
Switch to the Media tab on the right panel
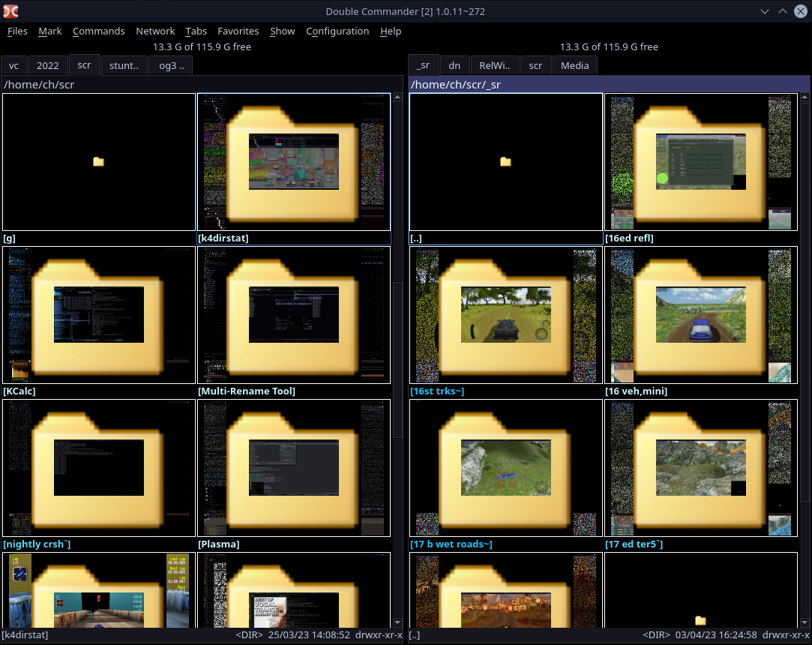[x=574, y=65]
